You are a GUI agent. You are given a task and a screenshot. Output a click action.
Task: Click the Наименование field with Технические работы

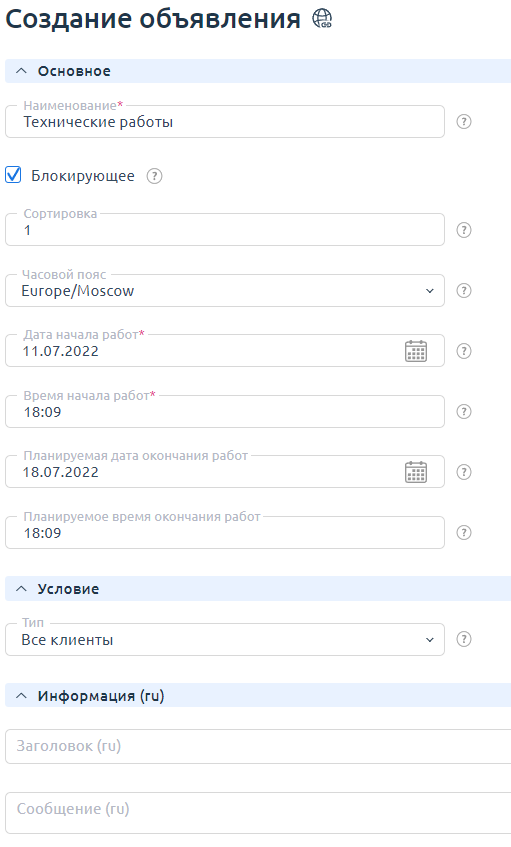pos(225,122)
